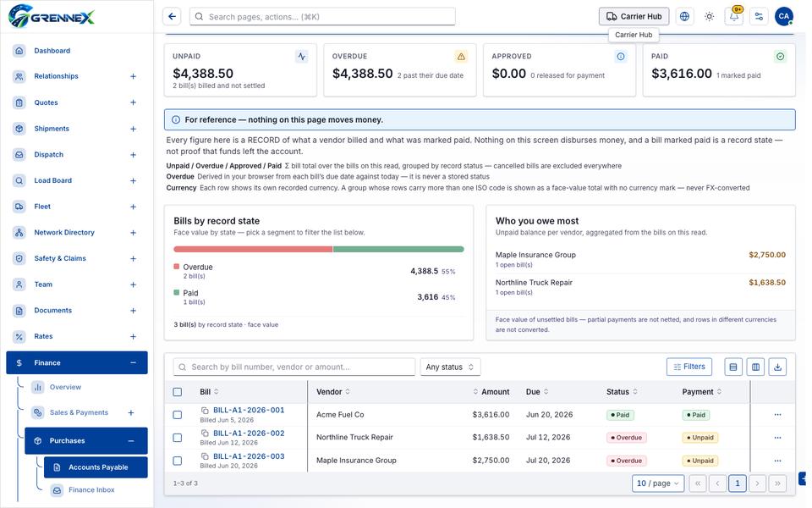812x508 pixels.
Task: Open the CA user avatar menu
Action: coord(784,17)
